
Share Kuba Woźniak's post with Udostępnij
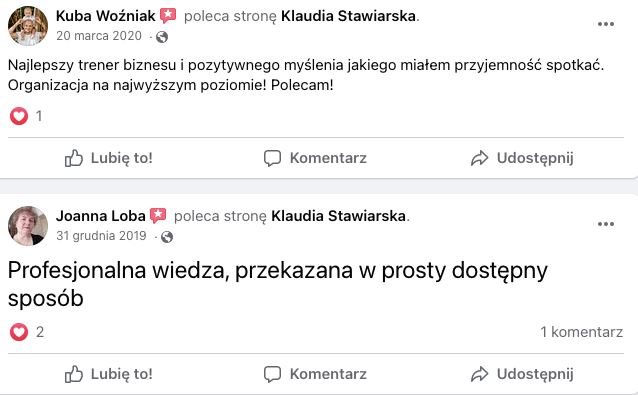[x=522, y=158]
